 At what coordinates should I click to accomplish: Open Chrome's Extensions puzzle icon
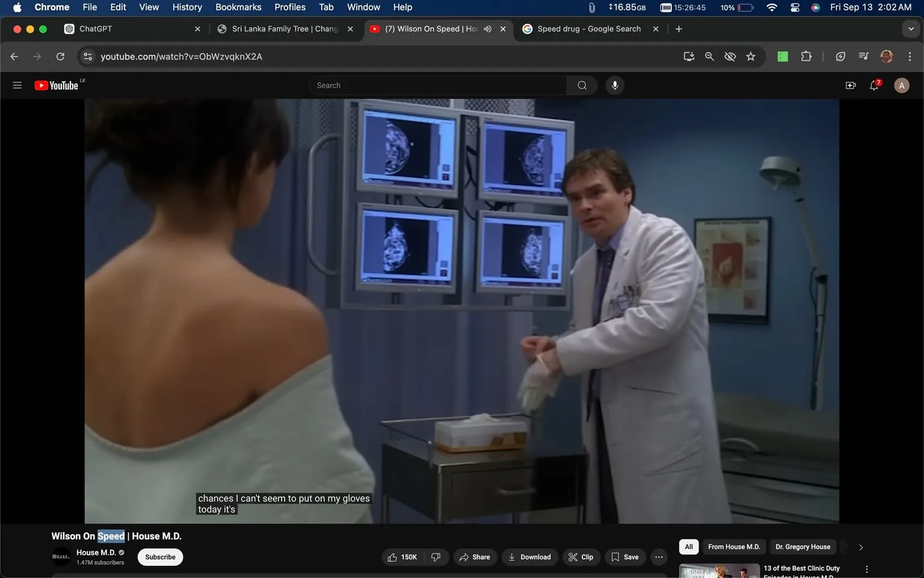(x=805, y=56)
